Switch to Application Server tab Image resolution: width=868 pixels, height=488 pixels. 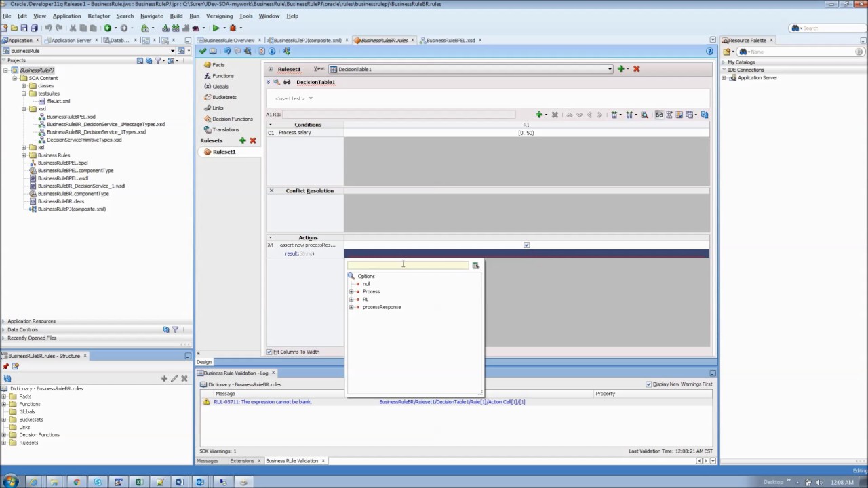click(x=71, y=40)
